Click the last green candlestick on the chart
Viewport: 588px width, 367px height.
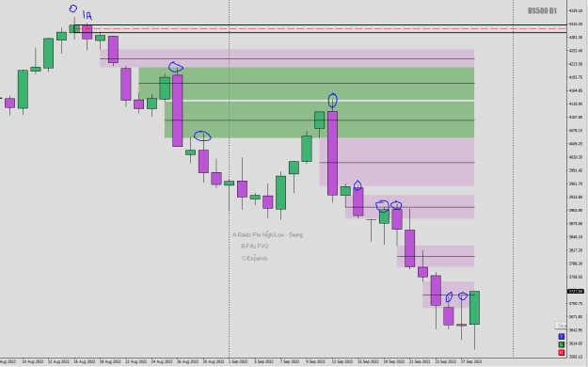[474, 308]
